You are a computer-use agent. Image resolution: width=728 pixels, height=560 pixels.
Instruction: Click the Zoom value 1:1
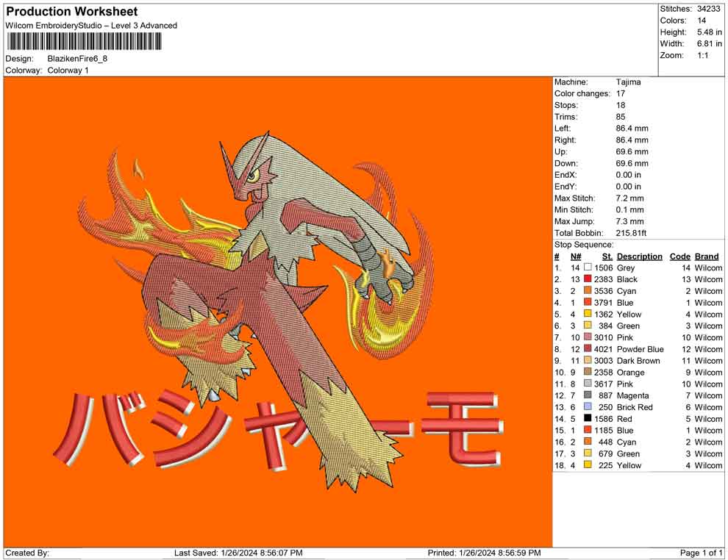pyautogui.click(x=702, y=55)
